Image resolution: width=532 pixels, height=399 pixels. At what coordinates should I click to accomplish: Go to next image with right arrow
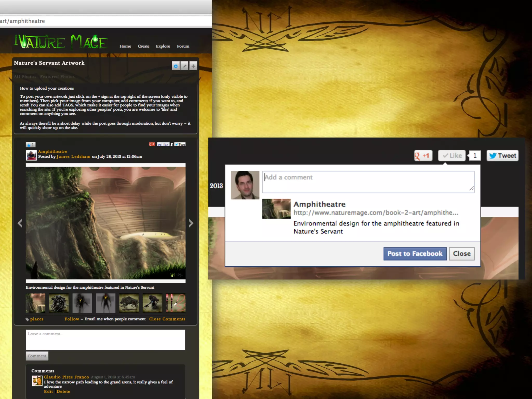[x=191, y=223]
